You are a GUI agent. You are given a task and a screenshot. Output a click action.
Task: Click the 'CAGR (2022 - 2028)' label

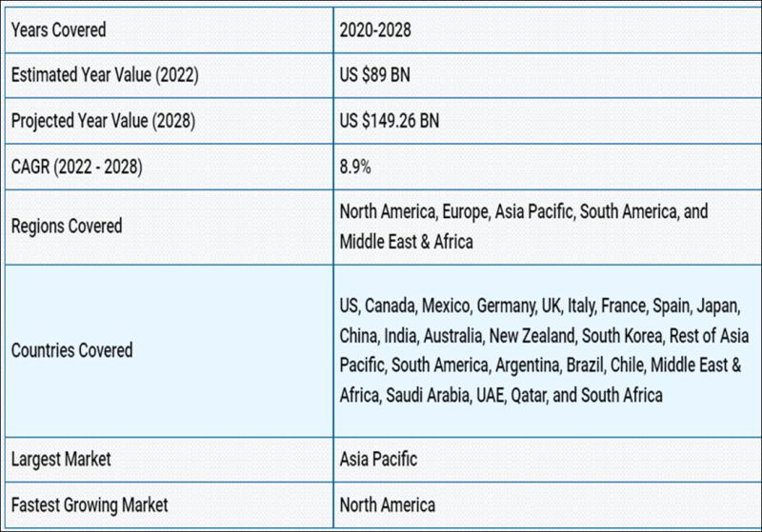click(x=82, y=167)
